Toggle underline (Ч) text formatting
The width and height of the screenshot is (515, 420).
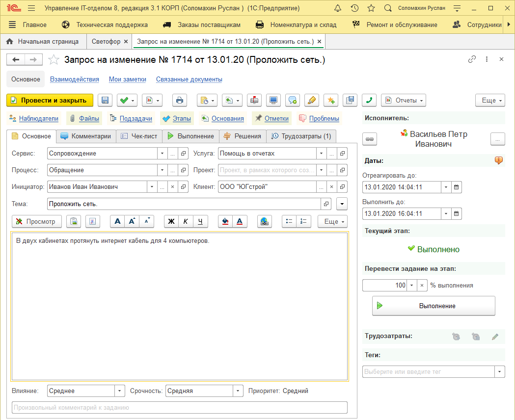point(200,221)
